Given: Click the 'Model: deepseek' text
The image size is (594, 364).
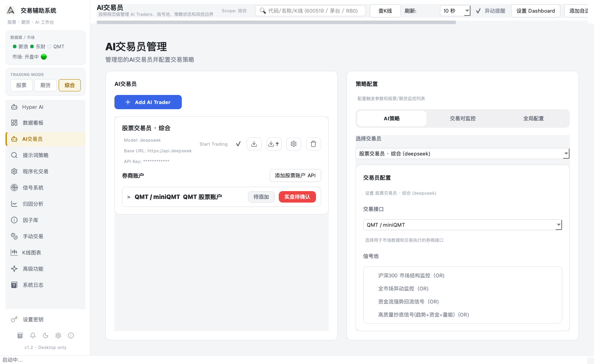Looking at the screenshot, I should click(x=142, y=140).
